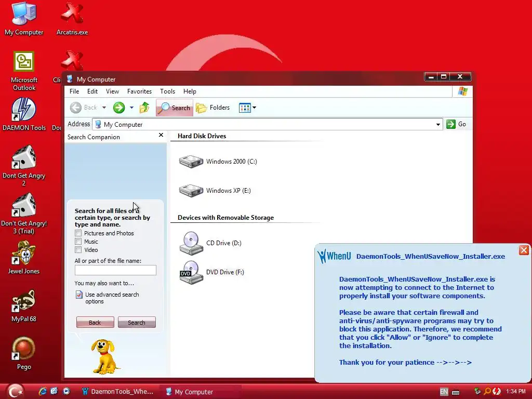The width and height of the screenshot is (532, 399).
Task: Go up one folder level
Action: pyautogui.click(x=144, y=108)
